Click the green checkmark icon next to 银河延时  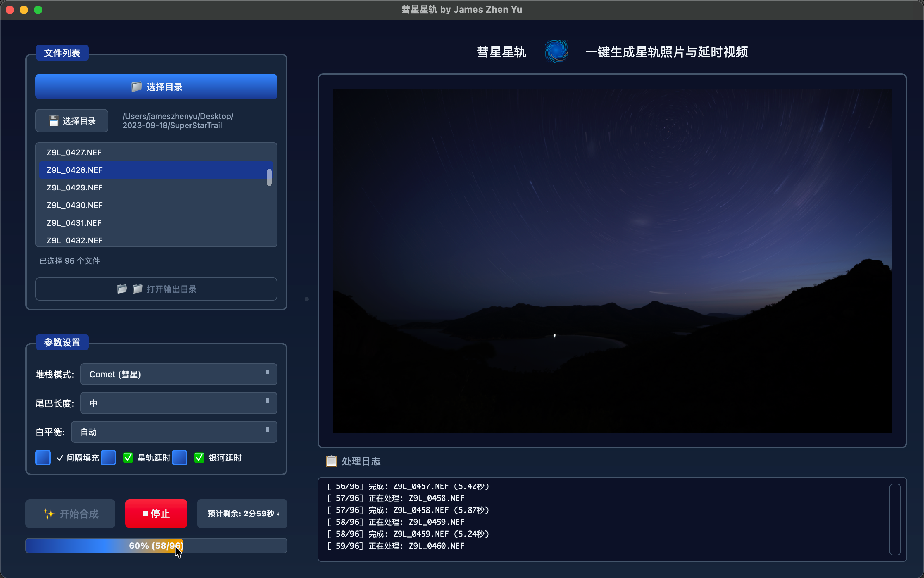[199, 458]
